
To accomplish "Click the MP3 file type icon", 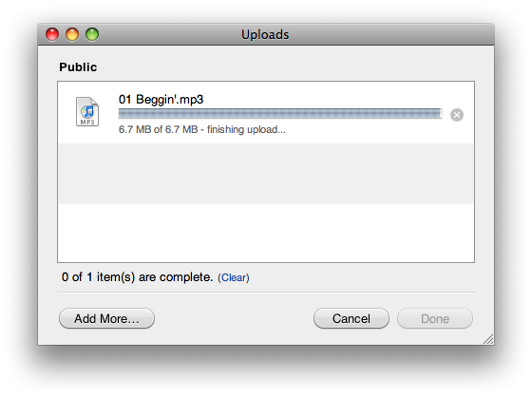I will (87, 112).
